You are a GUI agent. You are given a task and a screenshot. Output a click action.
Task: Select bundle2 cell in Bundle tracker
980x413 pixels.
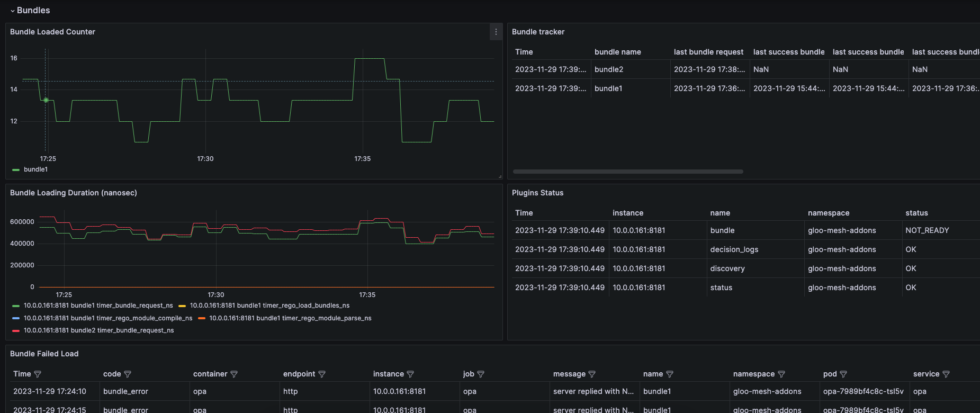pyautogui.click(x=631, y=69)
